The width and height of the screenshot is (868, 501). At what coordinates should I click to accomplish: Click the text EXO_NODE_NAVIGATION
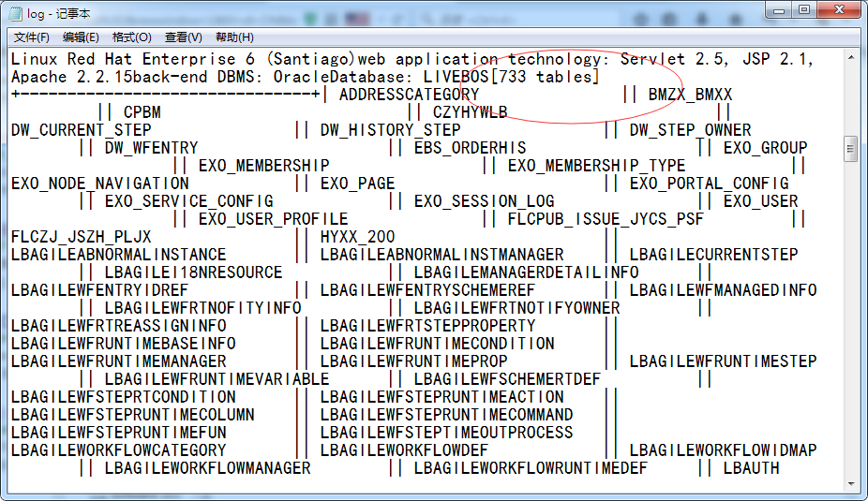(x=100, y=183)
